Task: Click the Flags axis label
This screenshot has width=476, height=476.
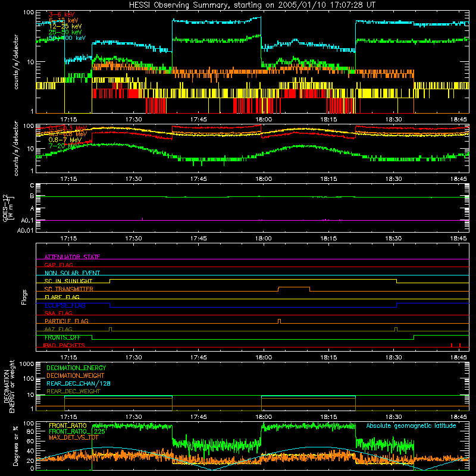Action: [24, 297]
